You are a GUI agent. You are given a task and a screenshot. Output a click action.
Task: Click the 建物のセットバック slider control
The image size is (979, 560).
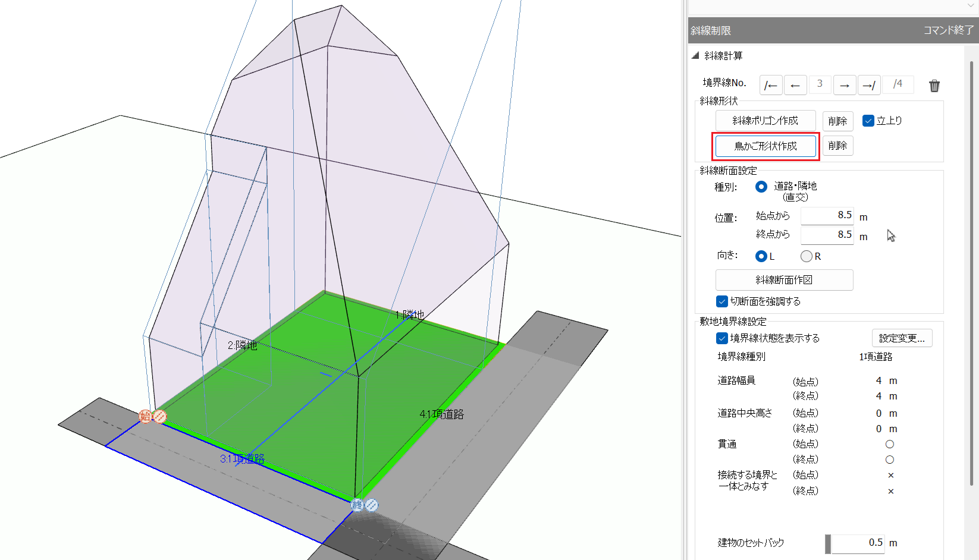(x=829, y=543)
